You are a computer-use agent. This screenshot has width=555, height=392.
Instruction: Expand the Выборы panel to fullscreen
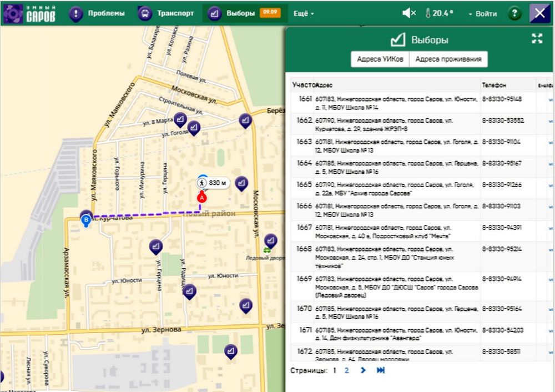[537, 38]
